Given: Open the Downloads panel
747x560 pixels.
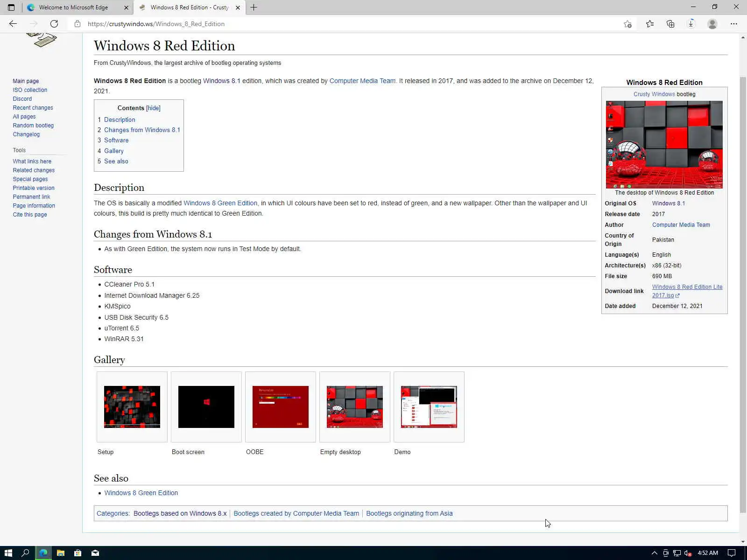Looking at the screenshot, I should point(691,24).
